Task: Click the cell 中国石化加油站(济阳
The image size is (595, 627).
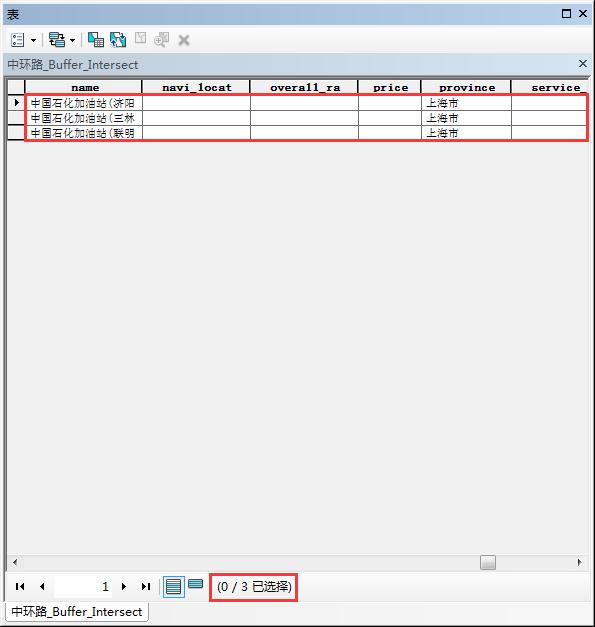Action: point(84,103)
